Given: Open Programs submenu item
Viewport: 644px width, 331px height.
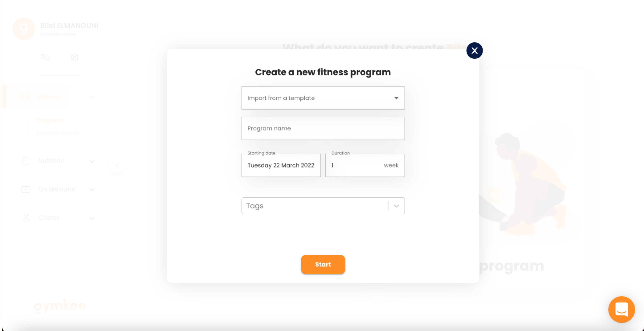Looking at the screenshot, I should point(51,120).
